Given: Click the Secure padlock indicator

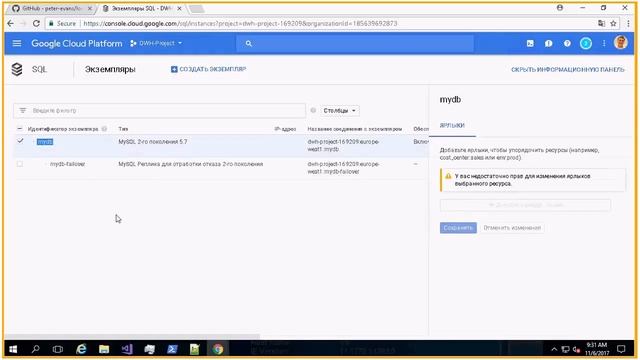Looking at the screenshot, I should (x=62, y=24).
